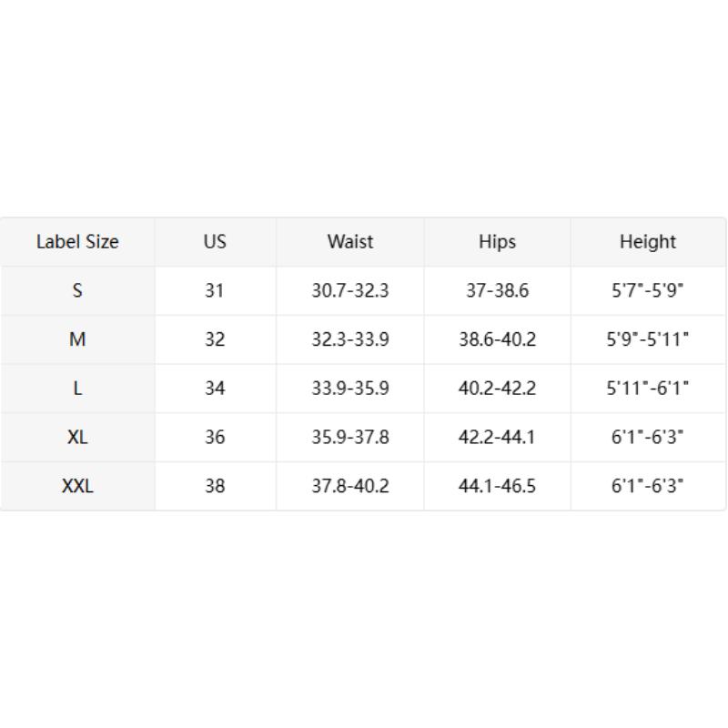
Task: Select hips value 38.6-40.2
Action: (x=497, y=339)
